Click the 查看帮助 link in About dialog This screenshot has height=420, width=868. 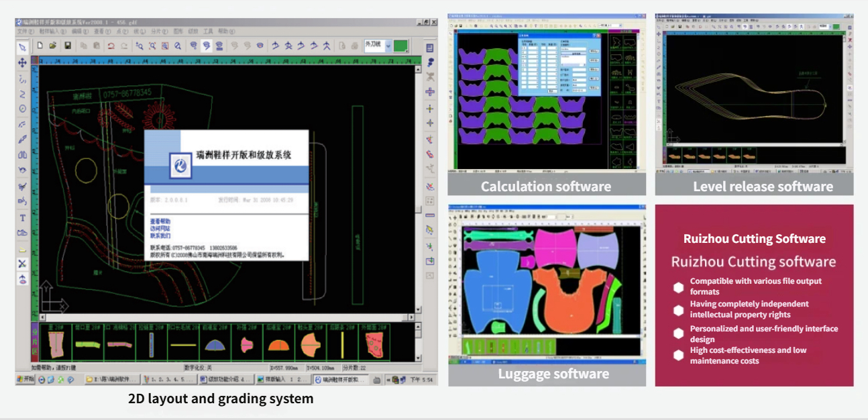160,221
